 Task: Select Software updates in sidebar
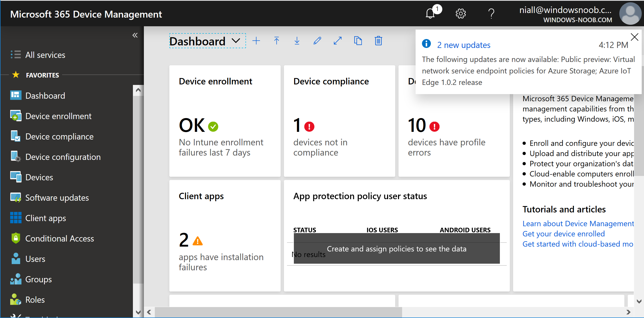point(57,198)
